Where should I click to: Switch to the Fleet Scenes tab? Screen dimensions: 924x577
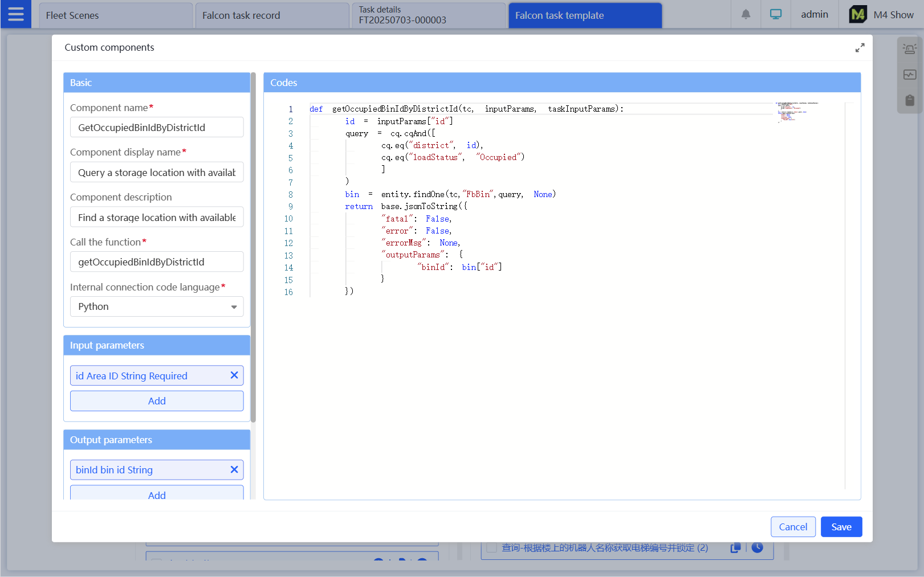(x=115, y=15)
